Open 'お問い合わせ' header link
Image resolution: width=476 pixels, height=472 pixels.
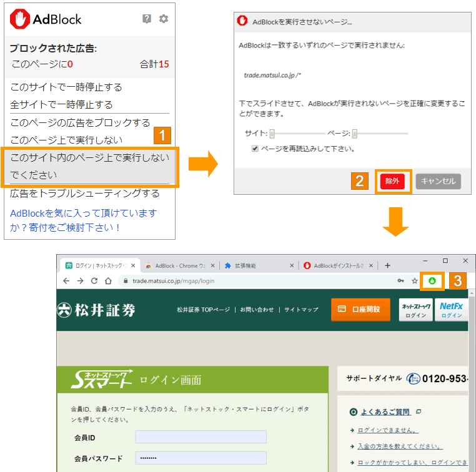tap(257, 310)
